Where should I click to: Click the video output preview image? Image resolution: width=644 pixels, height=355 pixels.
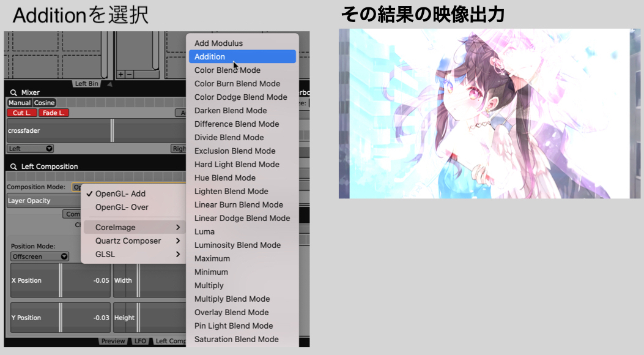[489, 113]
